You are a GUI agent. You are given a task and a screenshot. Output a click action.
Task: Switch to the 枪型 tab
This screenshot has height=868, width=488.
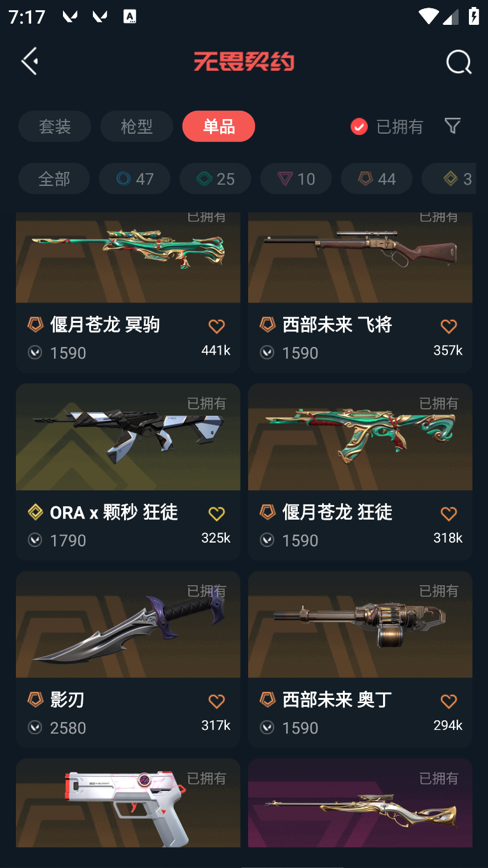tap(137, 126)
